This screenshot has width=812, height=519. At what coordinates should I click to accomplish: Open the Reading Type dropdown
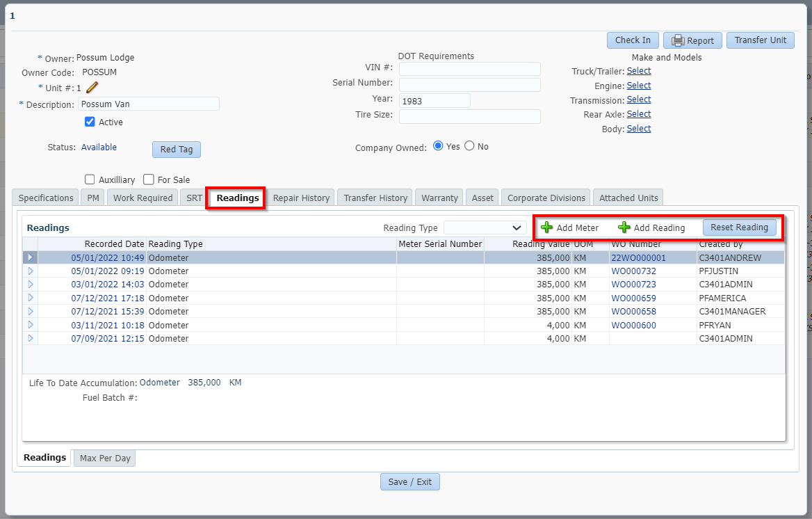pyautogui.click(x=485, y=227)
